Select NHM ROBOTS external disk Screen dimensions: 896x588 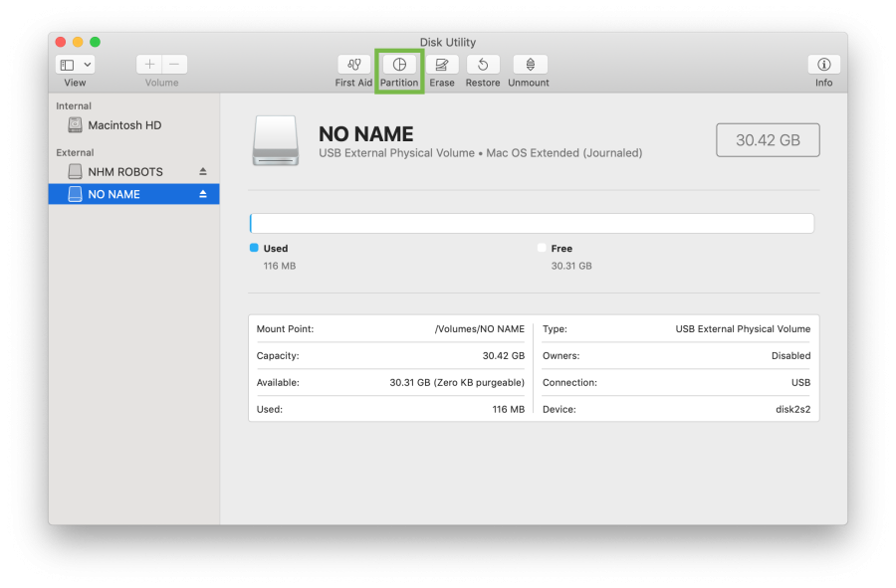(133, 172)
